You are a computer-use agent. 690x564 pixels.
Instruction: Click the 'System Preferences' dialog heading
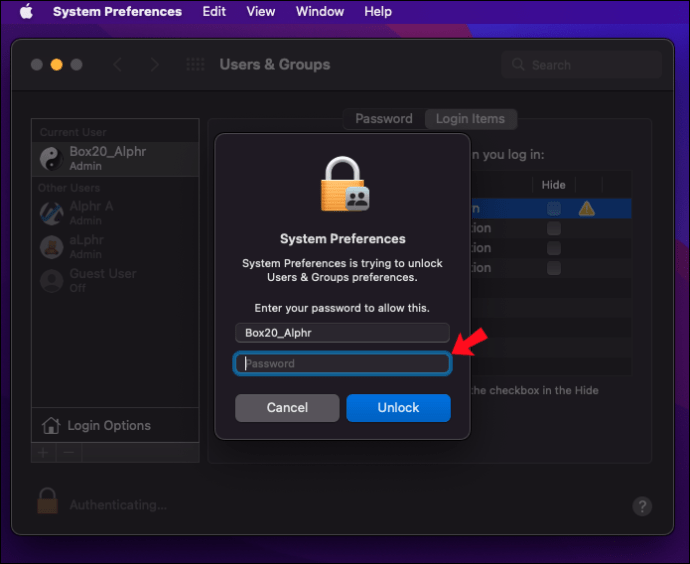click(x=343, y=239)
